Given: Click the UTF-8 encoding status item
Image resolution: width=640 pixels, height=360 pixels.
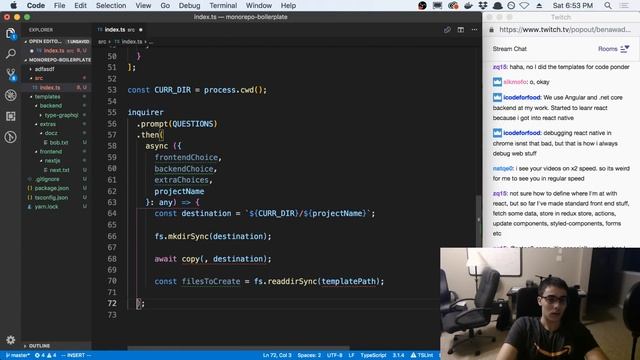Looking at the screenshot, I should coord(334,355).
